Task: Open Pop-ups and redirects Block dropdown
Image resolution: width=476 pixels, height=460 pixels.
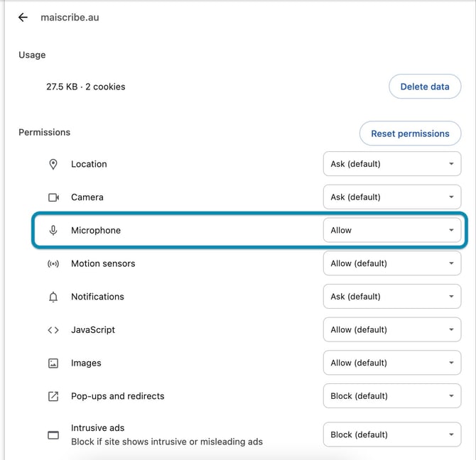Action: coord(391,396)
